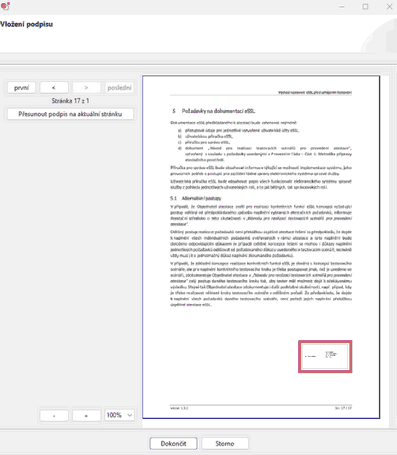
Task: Go to the first page with první
Action: point(21,88)
